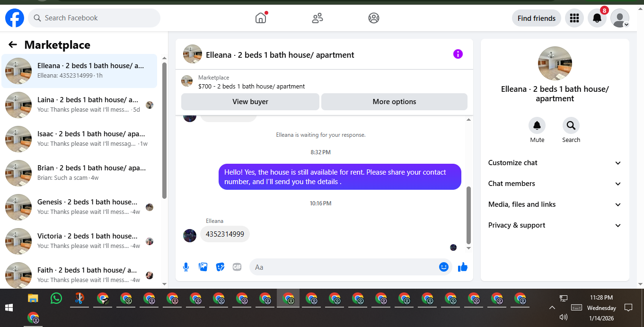Expand Media, files and links section

[x=555, y=204]
